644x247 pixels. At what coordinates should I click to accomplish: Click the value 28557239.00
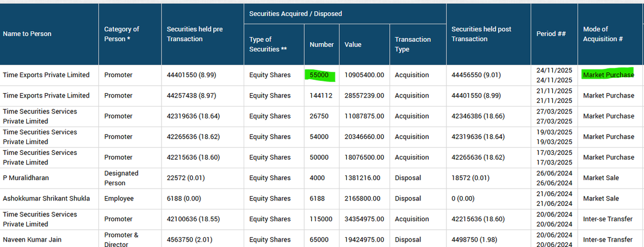click(x=364, y=95)
